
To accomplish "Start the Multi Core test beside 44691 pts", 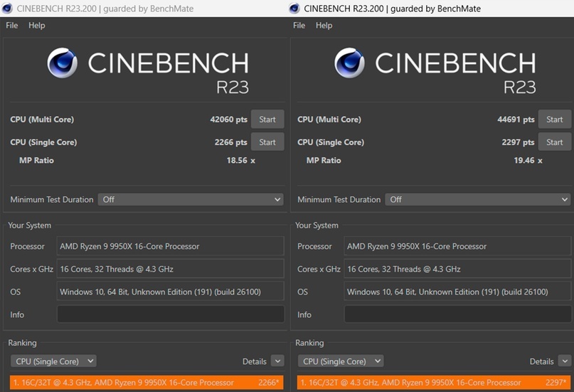I will tap(555, 120).
